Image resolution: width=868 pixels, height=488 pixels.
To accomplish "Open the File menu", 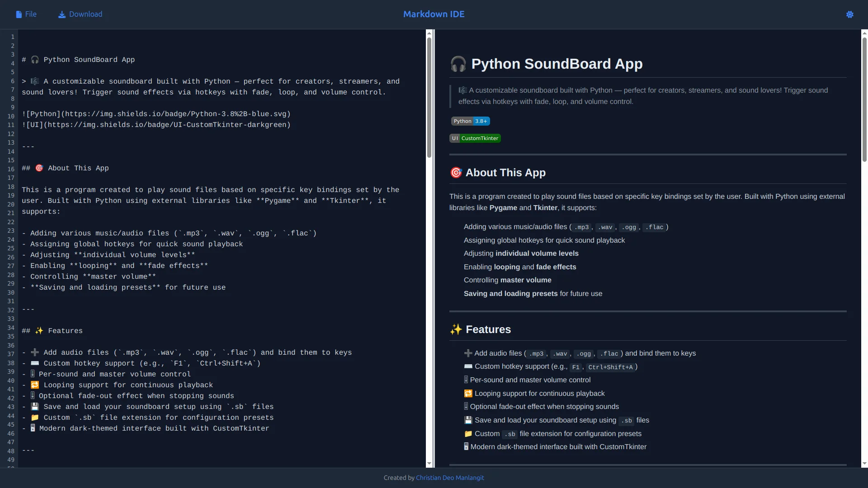I will (26, 14).
